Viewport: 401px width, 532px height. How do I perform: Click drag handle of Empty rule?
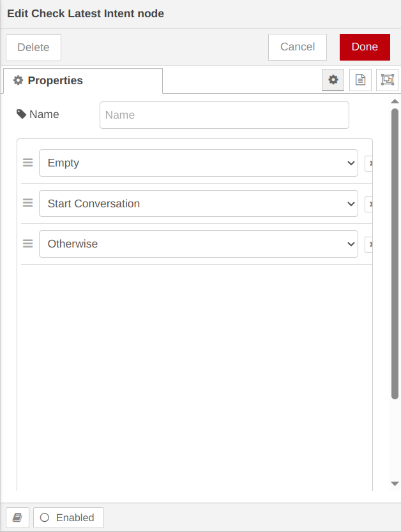pyautogui.click(x=27, y=163)
